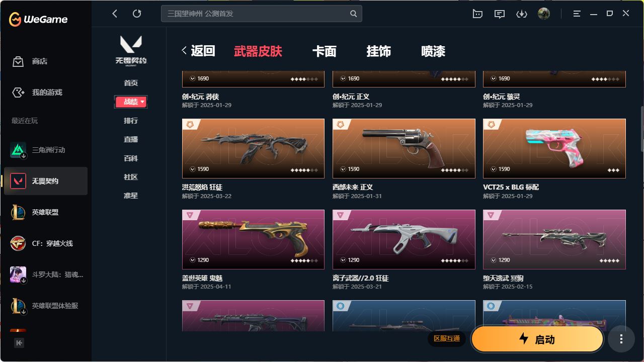The image size is (644, 362).
Task: Click the refresh page icon
Action: (137, 14)
